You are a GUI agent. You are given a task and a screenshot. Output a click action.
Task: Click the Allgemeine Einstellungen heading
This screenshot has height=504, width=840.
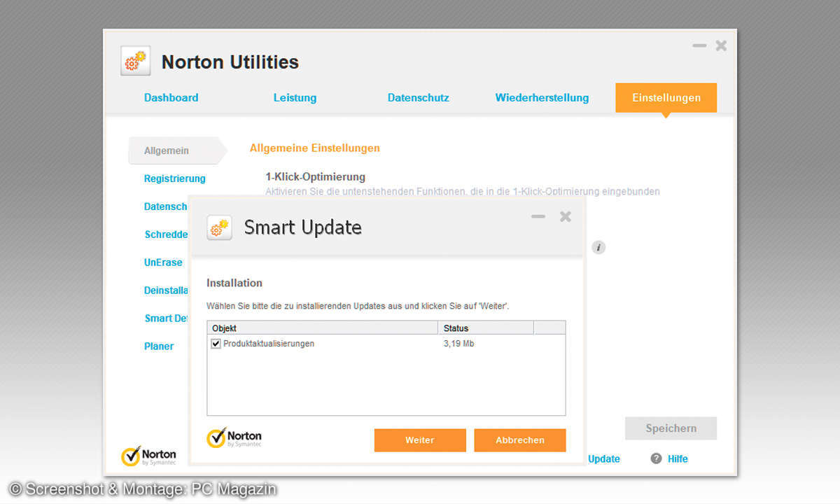(315, 148)
